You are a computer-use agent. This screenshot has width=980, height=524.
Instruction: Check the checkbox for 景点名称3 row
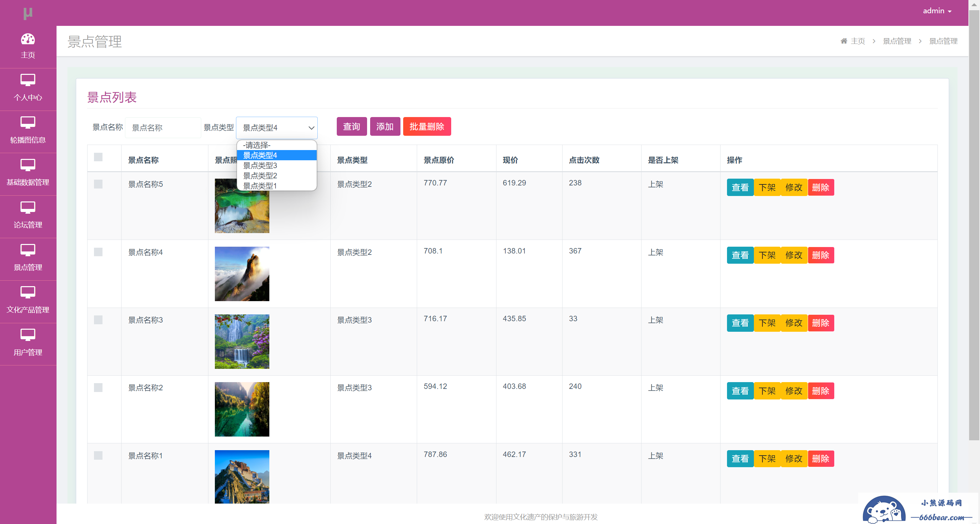[98, 320]
